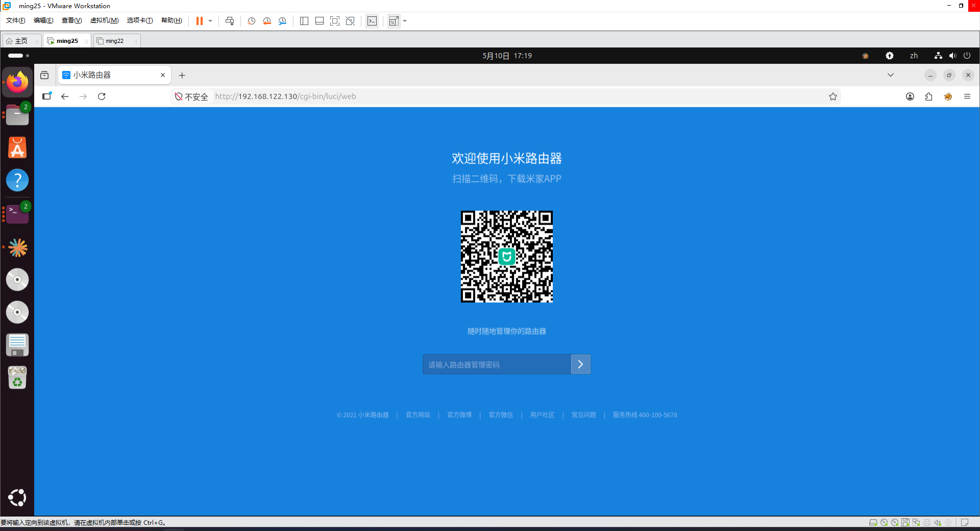Screen dimensions: 980x531
Task: Open the Files app in the dock
Action: click(x=17, y=115)
